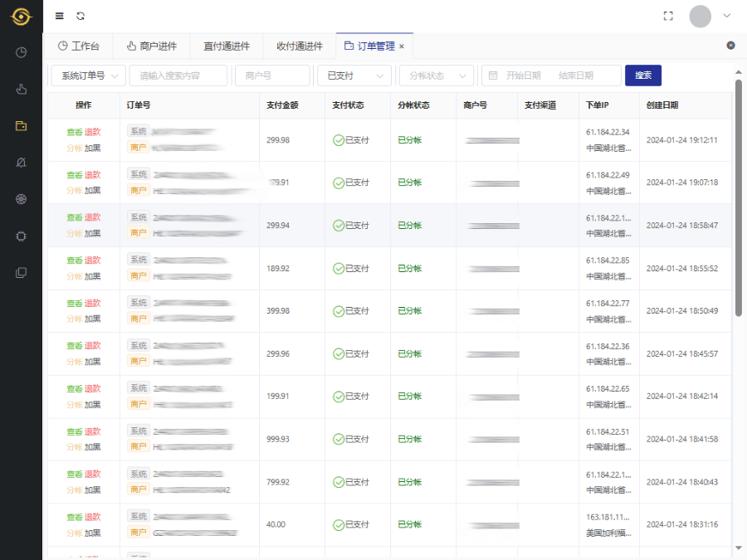This screenshot has width=747, height=560.
Task: Click 已分帐 status in the 799.92 row
Action: tap(410, 482)
